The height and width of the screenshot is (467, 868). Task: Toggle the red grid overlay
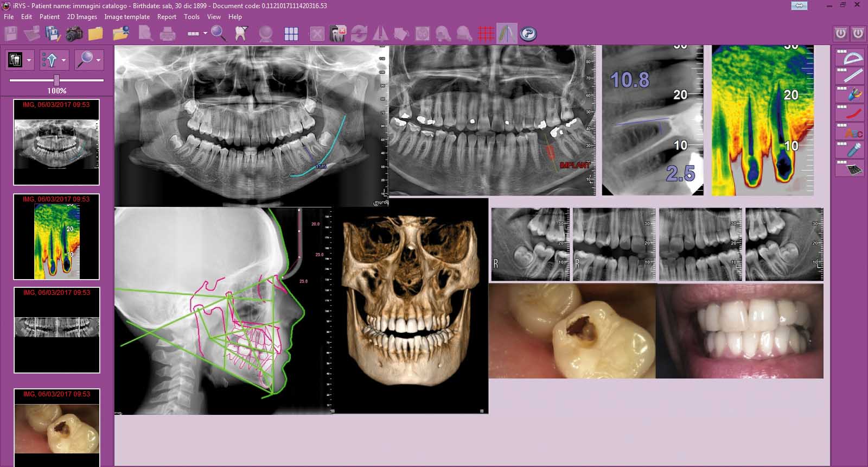(486, 34)
